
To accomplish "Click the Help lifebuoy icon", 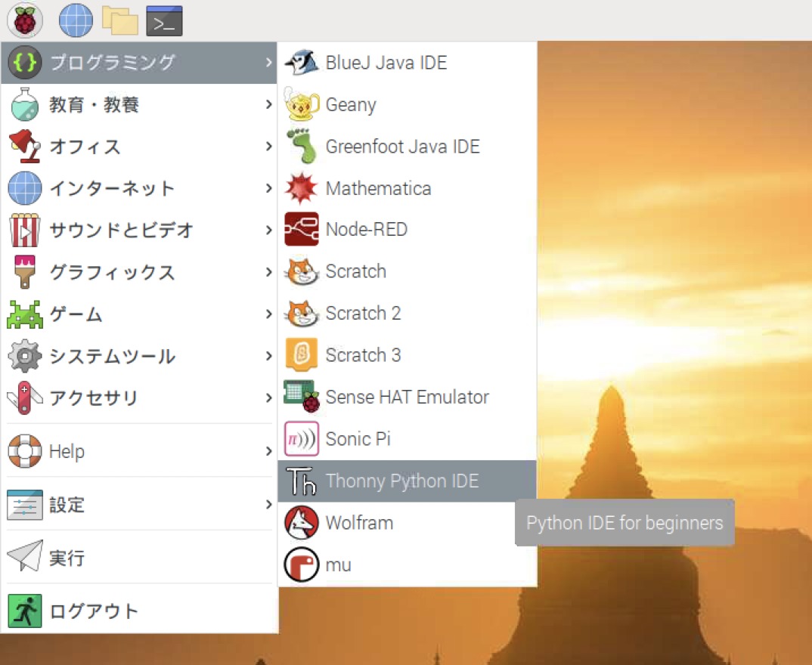I will click(24, 451).
